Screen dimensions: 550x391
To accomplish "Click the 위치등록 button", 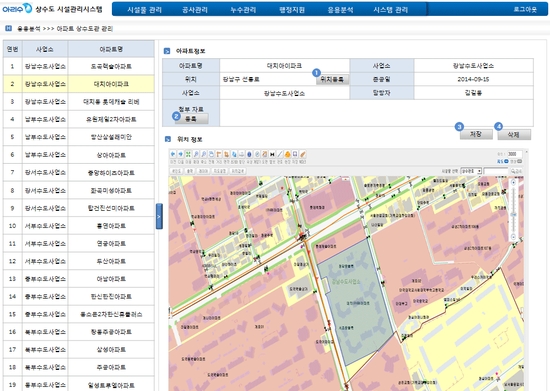I will pos(332,80).
